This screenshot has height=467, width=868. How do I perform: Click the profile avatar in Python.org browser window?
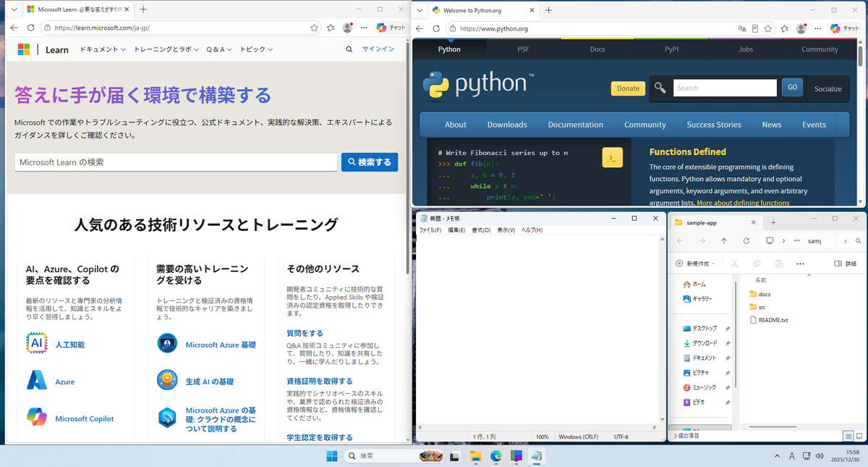801,28
